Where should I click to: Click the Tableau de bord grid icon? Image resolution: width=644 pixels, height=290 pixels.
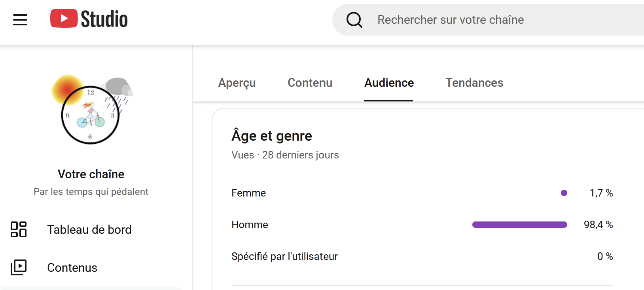[19, 229]
